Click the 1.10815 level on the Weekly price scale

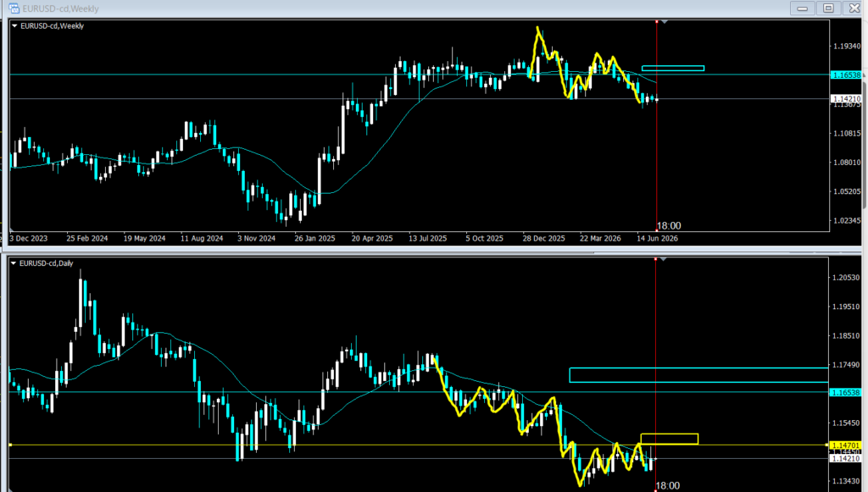(847, 133)
